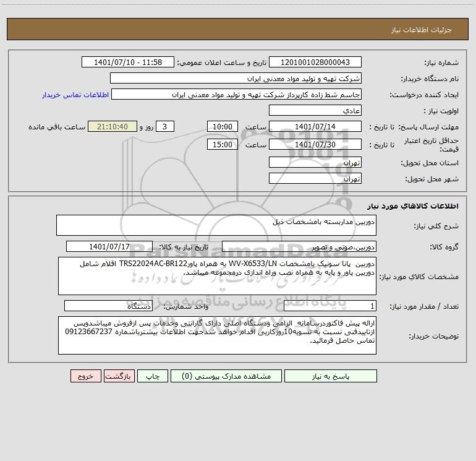The width and height of the screenshot is (476, 461).
Task: Click the quantity field showing 1
Action: 330,306
